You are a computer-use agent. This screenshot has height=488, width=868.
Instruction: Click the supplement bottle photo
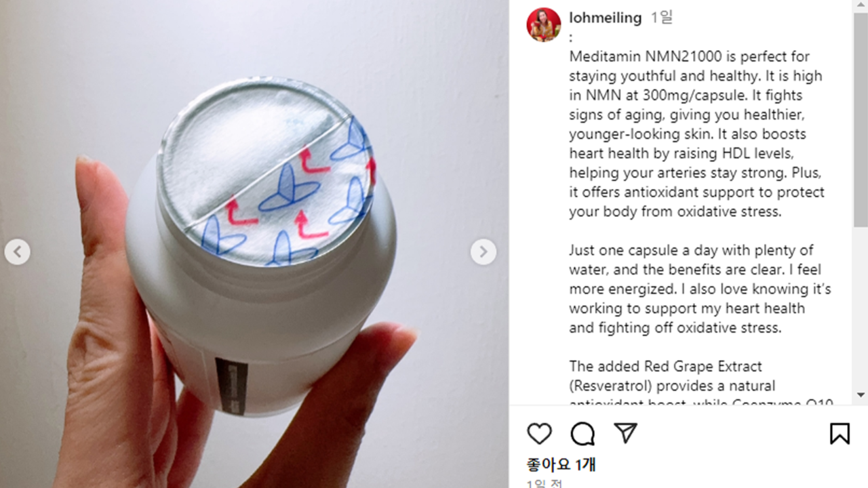[254, 244]
